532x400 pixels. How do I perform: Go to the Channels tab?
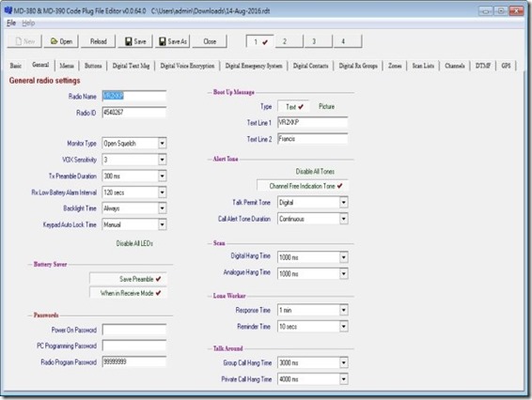coord(455,66)
